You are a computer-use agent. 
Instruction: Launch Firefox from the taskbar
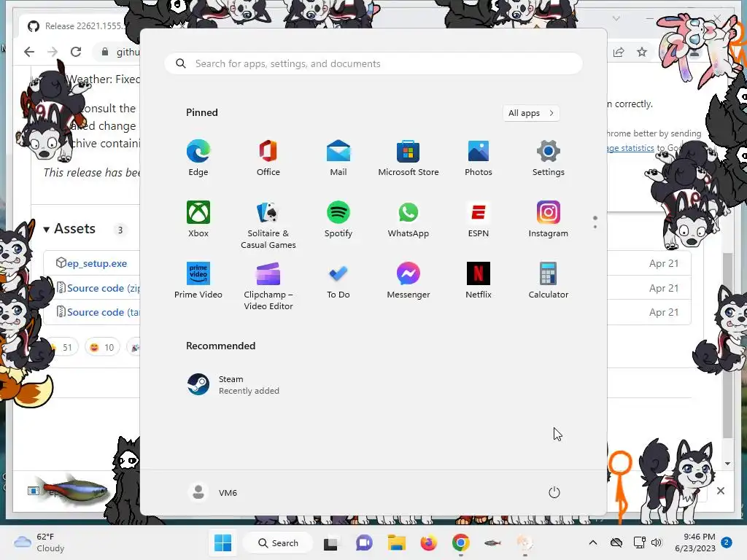pos(428,542)
